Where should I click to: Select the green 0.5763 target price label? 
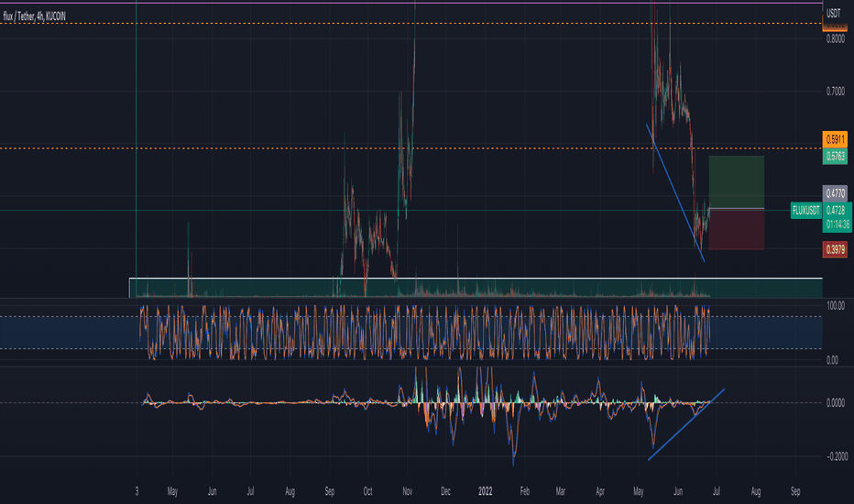(x=835, y=157)
